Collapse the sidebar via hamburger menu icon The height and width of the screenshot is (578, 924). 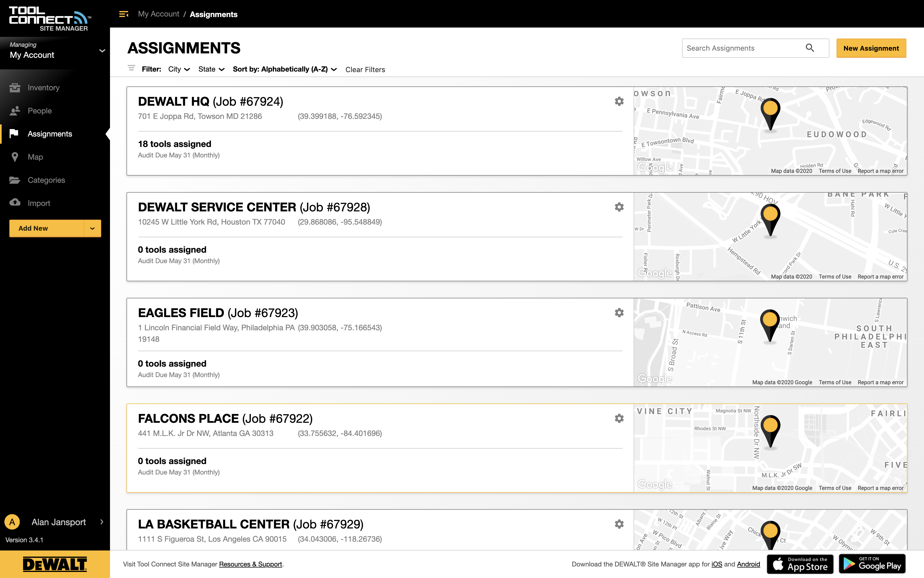pos(124,14)
